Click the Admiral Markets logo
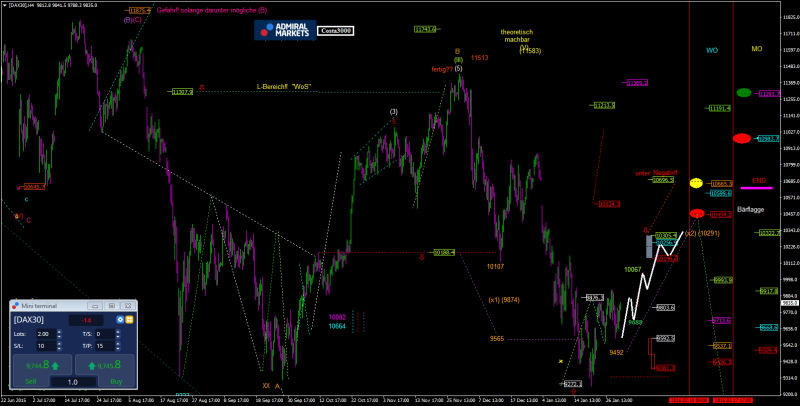Viewport: 800px width, 406px height. (x=285, y=30)
